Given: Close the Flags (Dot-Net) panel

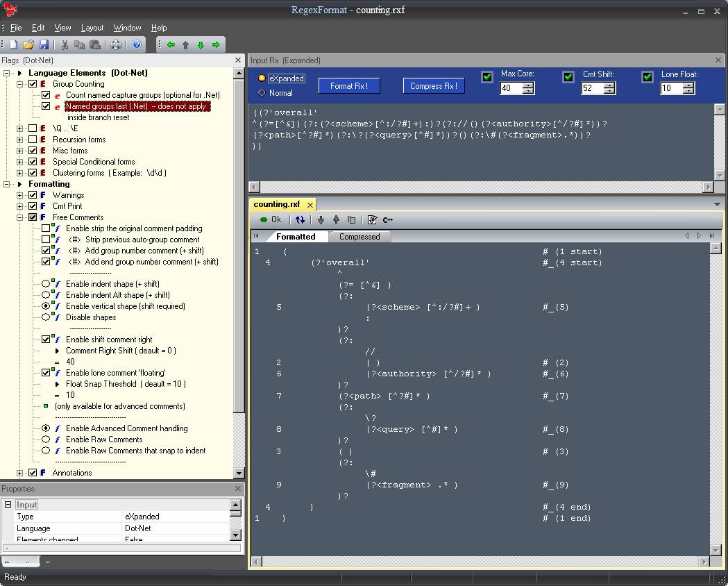Looking at the screenshot, I should click(238, 60).
